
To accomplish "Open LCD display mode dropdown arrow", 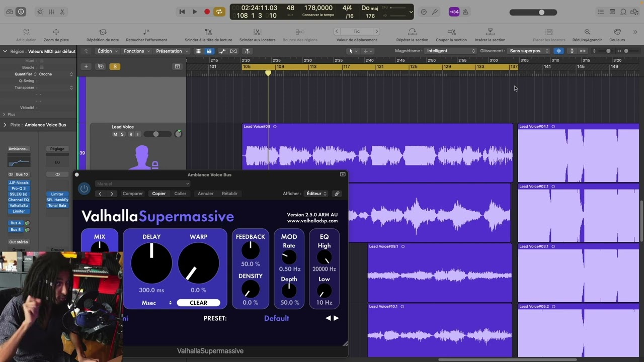I will 411,12.
